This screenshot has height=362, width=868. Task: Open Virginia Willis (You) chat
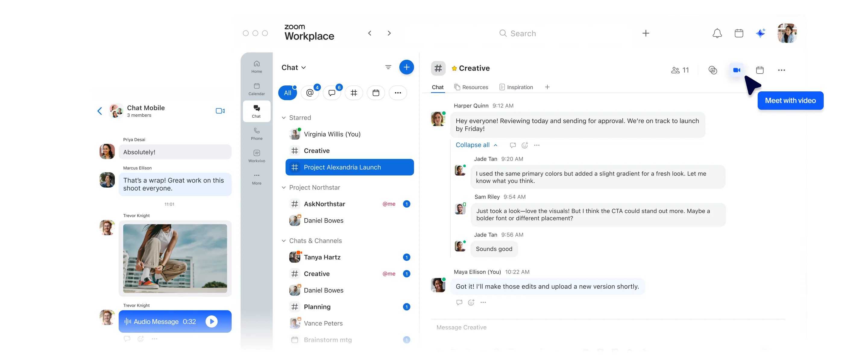point(349,134)
